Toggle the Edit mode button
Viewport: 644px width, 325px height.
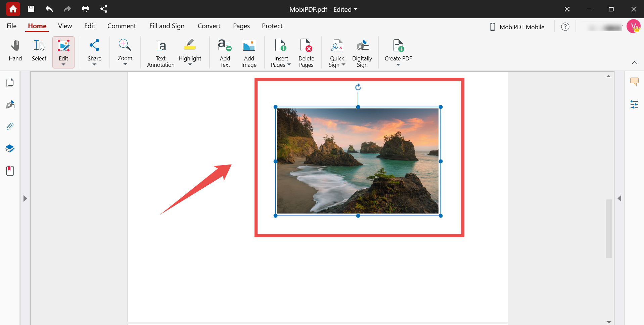(63, 51)
